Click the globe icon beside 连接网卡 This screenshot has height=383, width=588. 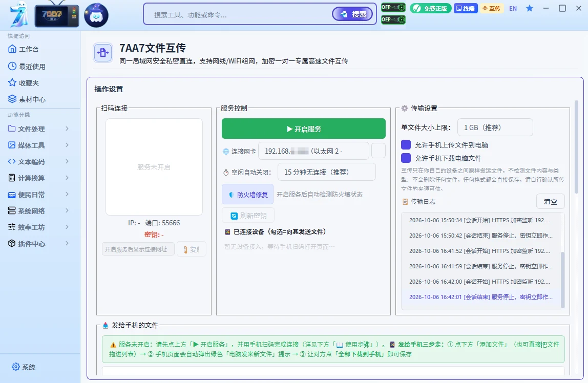[x=226, y=152]
